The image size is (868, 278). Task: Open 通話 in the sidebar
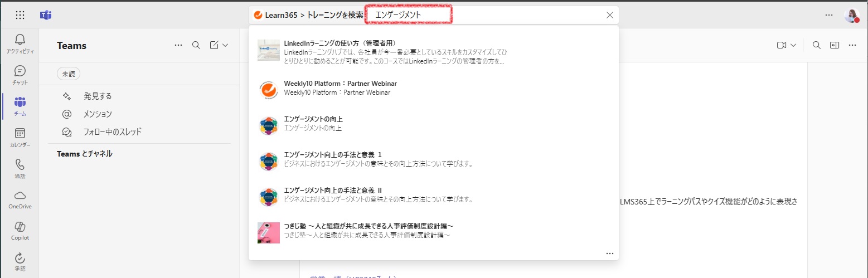[20, 168]
